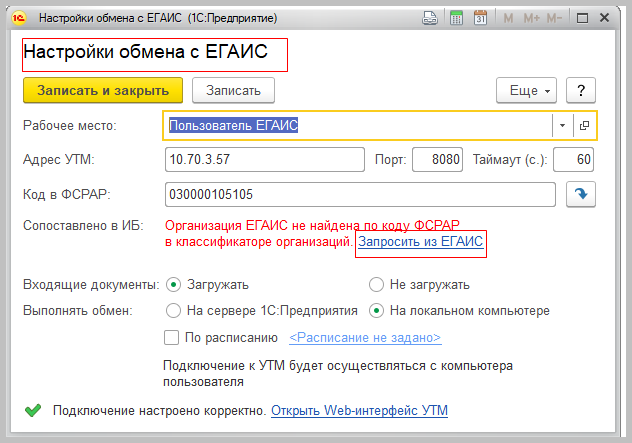Click the Записать и закрыть button
Viewport: 632px width, 443px height.
coord(103,90)
